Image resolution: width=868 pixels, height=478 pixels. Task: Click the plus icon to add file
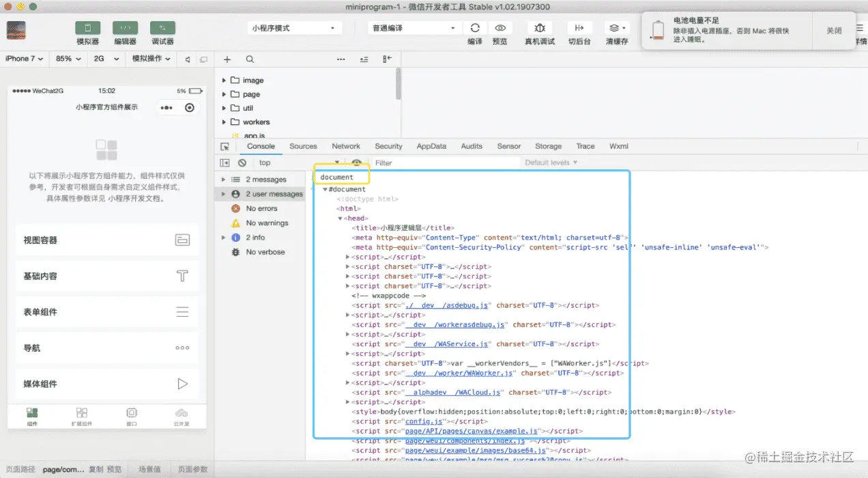[x=228, y=59]
